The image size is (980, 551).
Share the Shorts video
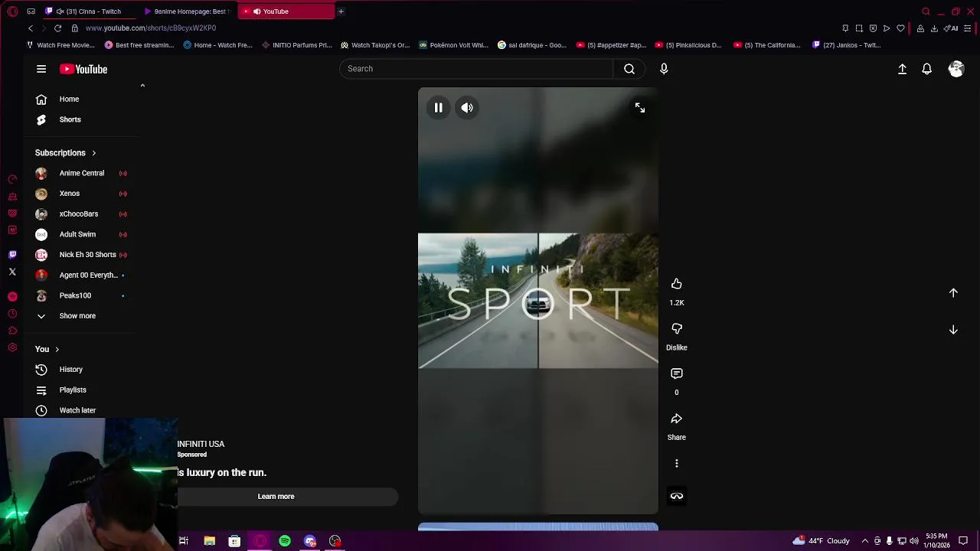[x=677, y=419]
